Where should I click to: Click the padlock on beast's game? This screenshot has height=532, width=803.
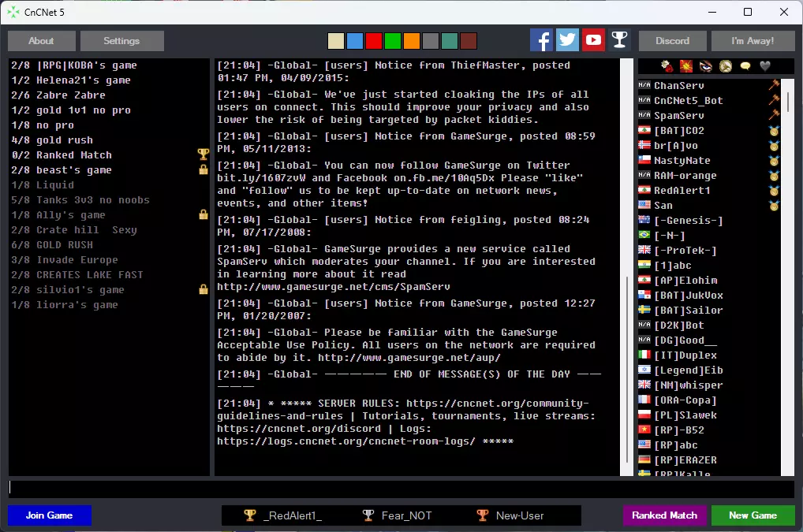pyautogui.click(x=204, y=169)
